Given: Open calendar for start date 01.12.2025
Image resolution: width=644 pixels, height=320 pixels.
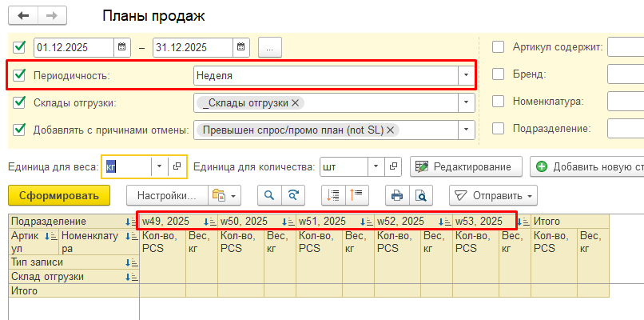Looking at the screenshot, I should pos(122,47).
